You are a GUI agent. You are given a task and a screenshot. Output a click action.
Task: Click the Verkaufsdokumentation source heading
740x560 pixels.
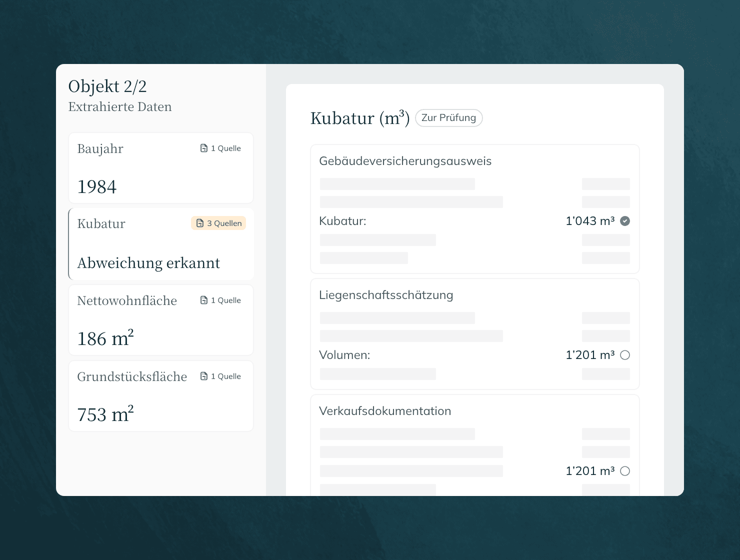[385, 411]
